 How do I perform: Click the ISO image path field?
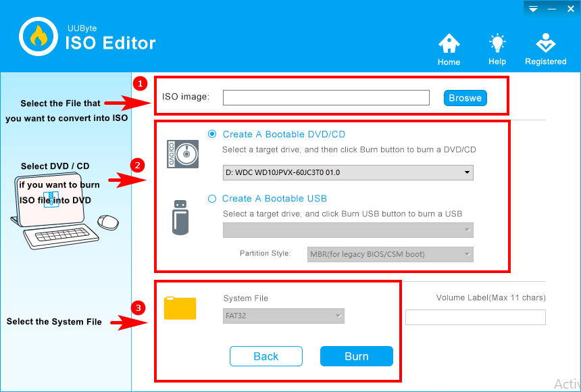pos(326,97)
